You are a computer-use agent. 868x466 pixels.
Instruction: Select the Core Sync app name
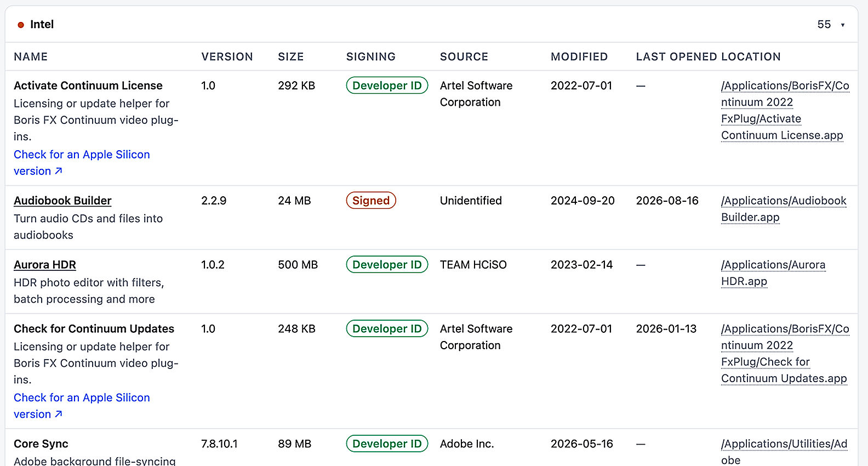41,444
